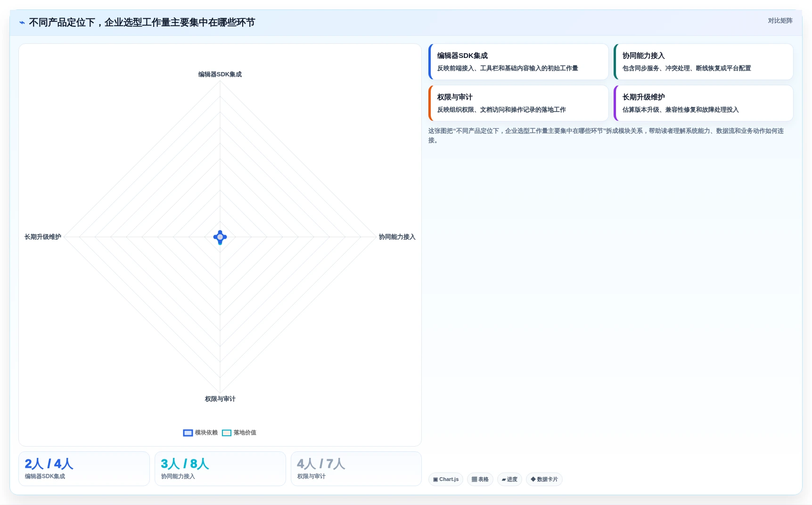The width and height of the screenshot is (812, 505).
Task: Click the grid icon on the 表格 chip
Action: 474,479
